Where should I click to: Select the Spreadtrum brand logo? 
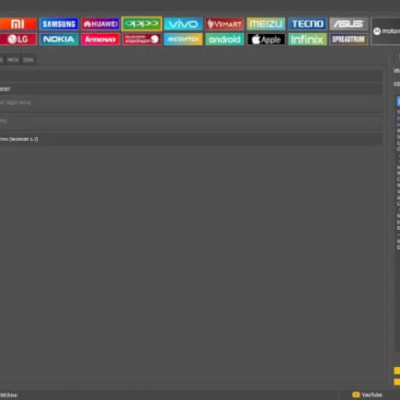349,39
